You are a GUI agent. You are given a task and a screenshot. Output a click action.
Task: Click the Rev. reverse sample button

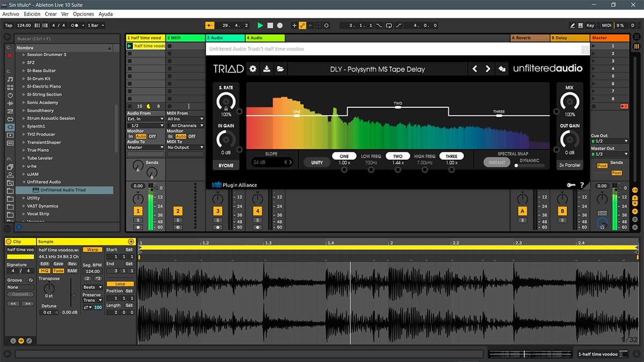pyautogui.click(x=72, y=264)
